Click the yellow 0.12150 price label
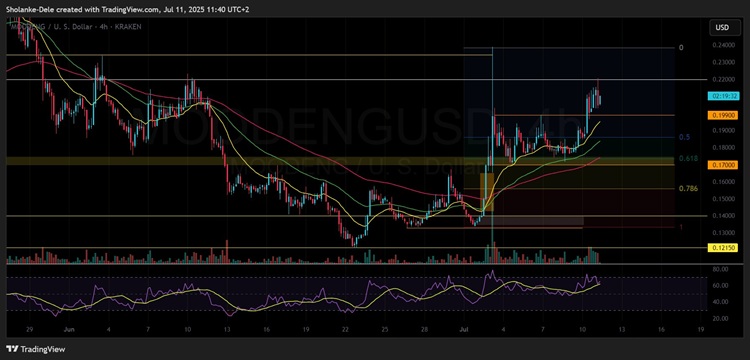 [722, 247]
